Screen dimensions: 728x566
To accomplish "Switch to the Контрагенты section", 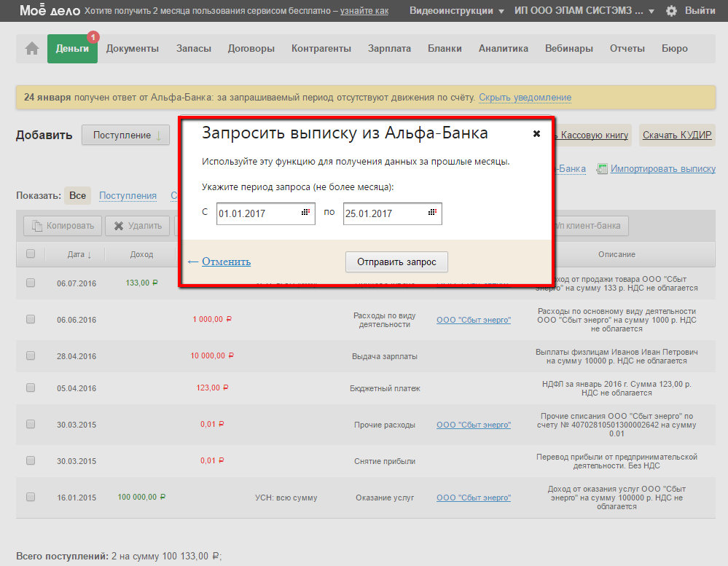I will point(321,49).
